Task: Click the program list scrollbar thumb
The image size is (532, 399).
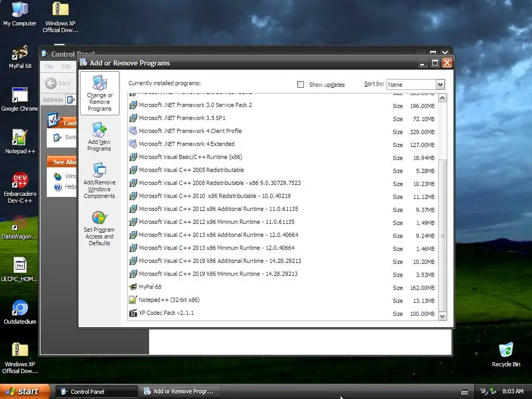Action: click(443, 235)
